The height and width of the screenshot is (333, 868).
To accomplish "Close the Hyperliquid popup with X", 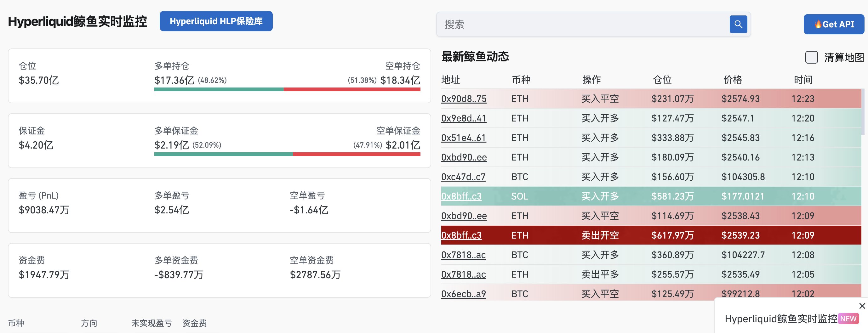I will [x=862, y=306].
